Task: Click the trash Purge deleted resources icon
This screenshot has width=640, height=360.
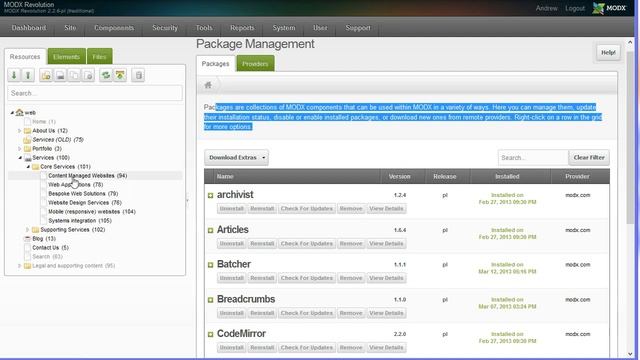Action: 138,75
